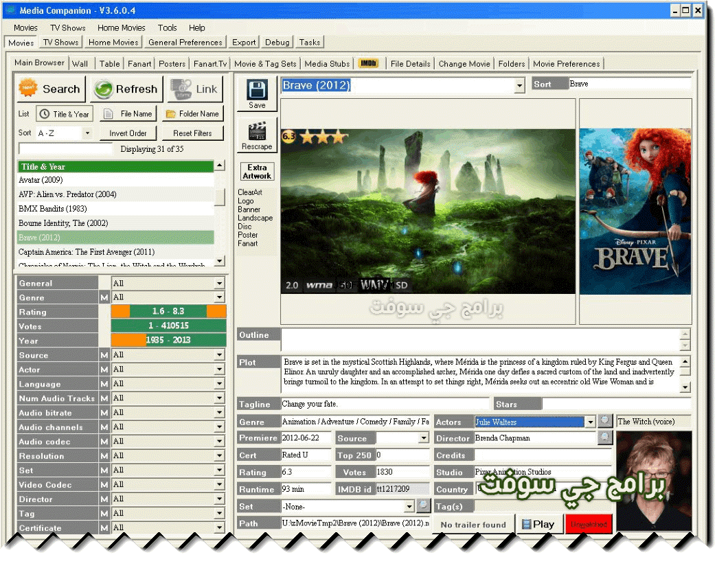
Task: Expand the Audio channels filter dropdown
Action: point(220,427)
